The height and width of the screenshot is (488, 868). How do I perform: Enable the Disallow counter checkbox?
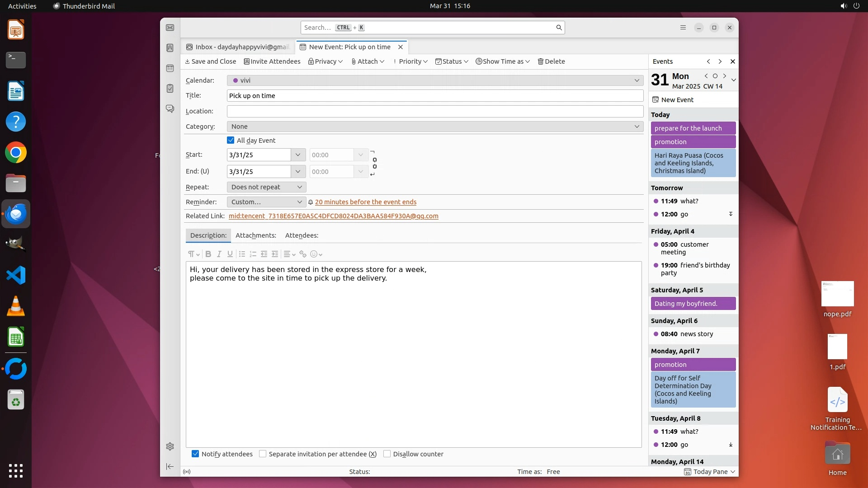(x=387, y=454)
